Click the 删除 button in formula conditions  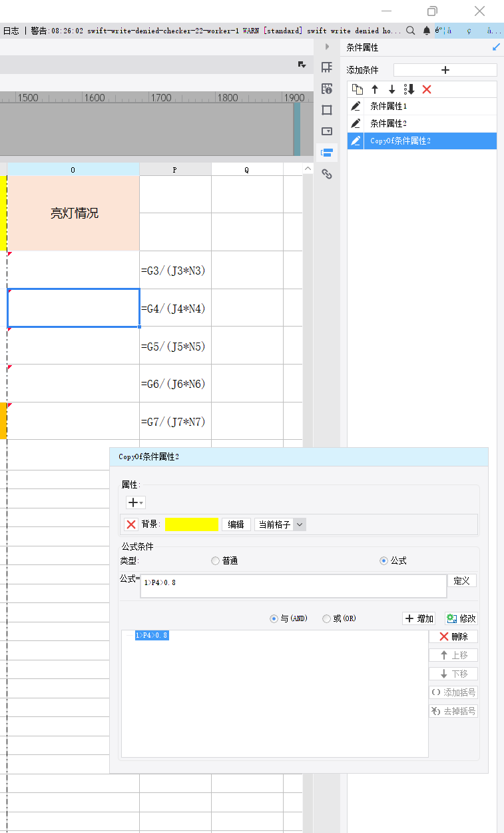453,636
